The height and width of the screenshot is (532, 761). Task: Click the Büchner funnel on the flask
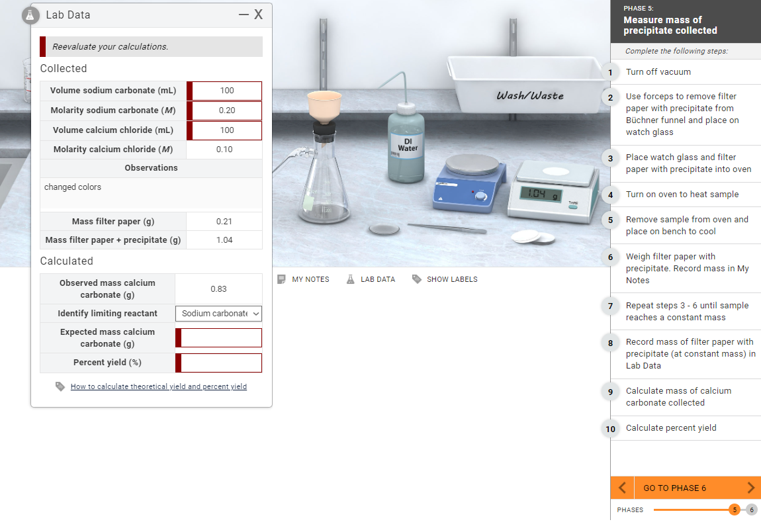coord(324,107)
